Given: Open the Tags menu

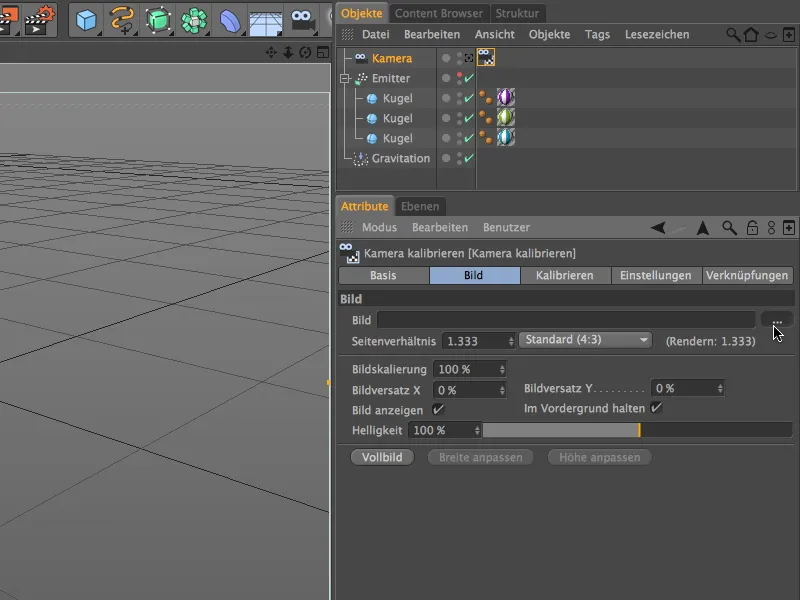Looking at the screenshot, I should click(x=597, y=35).
